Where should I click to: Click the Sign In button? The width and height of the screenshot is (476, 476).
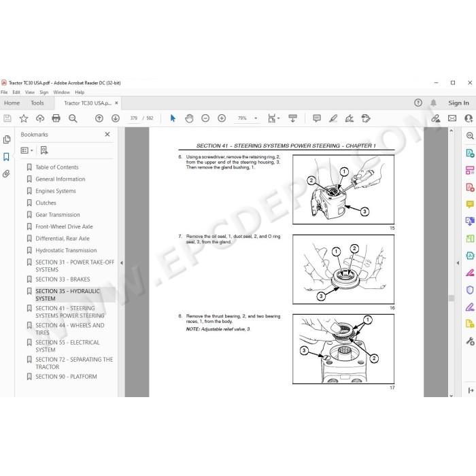458,103
